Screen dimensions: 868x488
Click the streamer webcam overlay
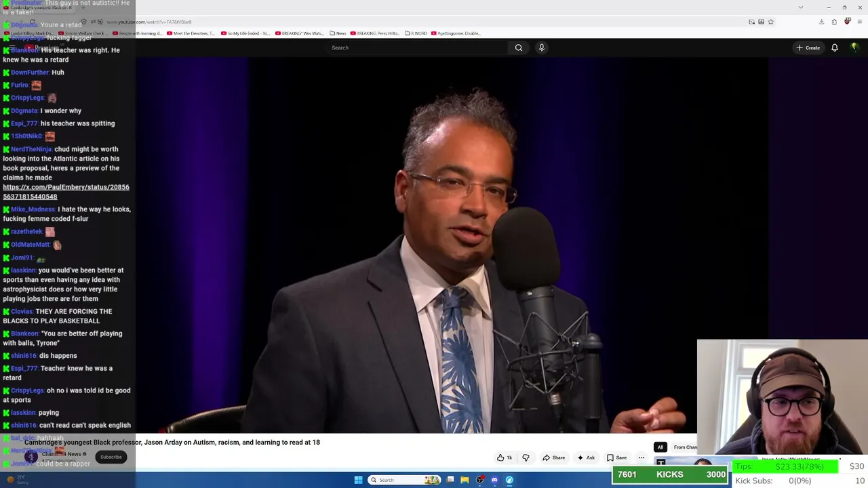[x=783, y=398]
